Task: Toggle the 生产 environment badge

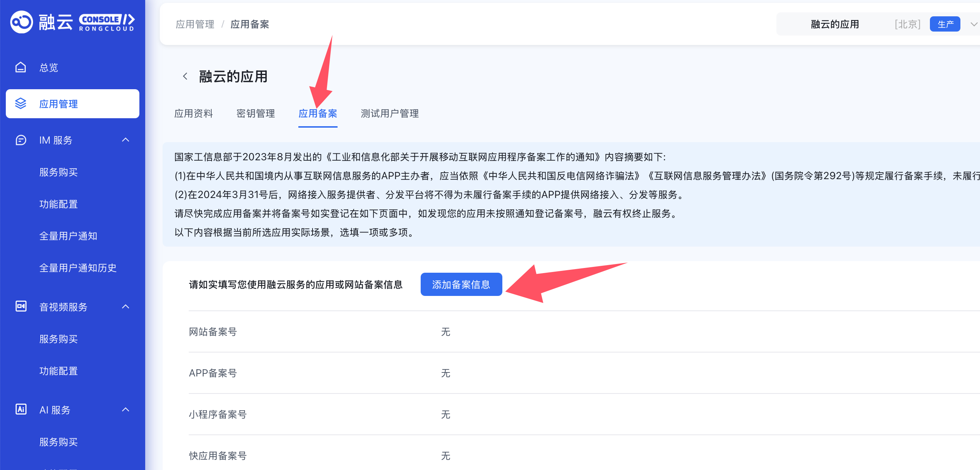Action: coord(945,24)
